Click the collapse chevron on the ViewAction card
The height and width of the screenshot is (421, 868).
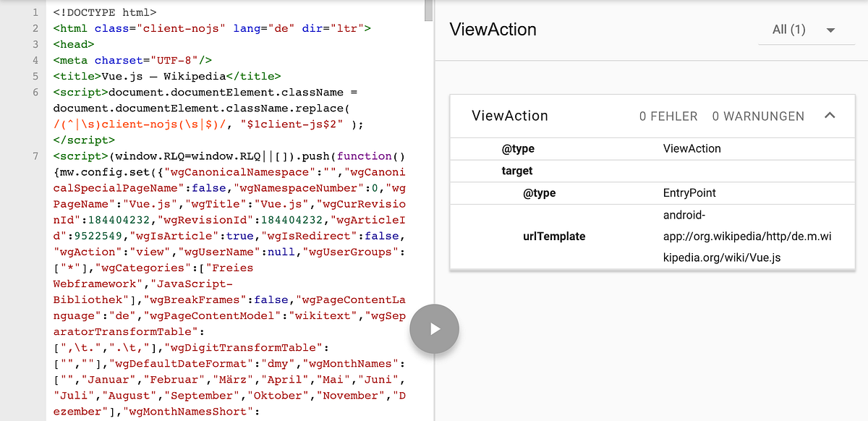tap(830, 115)
